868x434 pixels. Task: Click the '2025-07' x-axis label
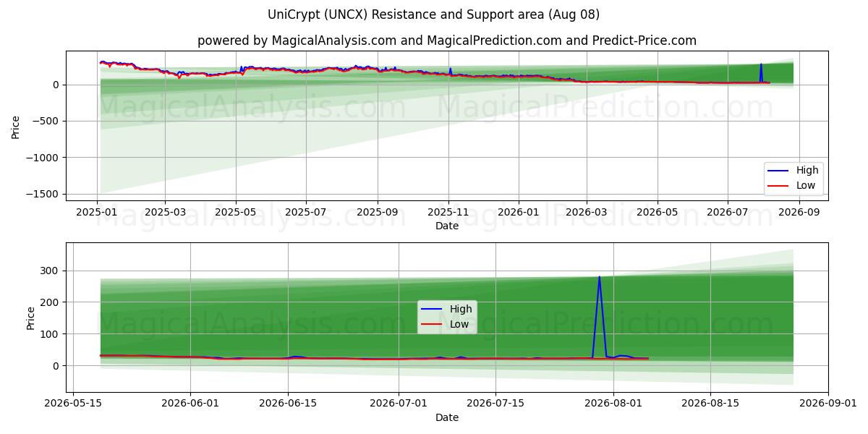pos(305,213)
